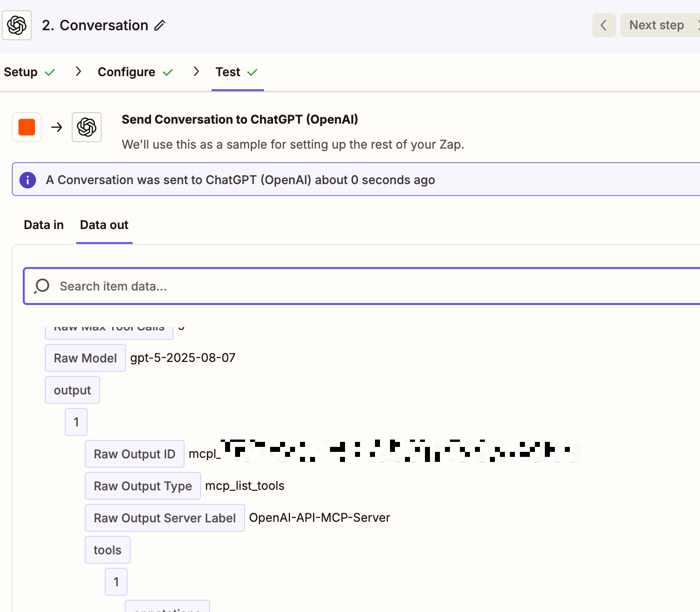The width and height of the screenshot is (700, 612).
Task: Click the ChatGPT icon beside the arrow
Action: 87,127
